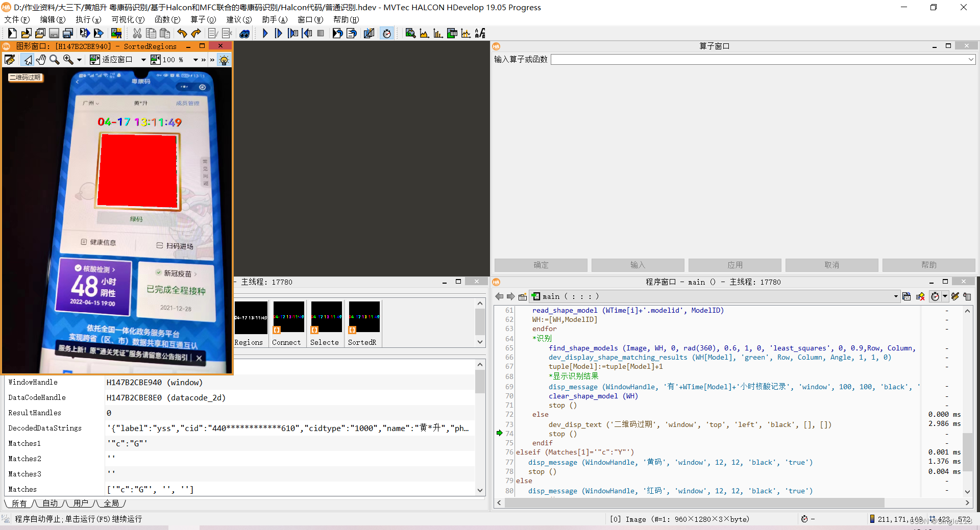Open the 适应窗口 fit-window dropdown

pyautogui.click(x=143, y=60)
